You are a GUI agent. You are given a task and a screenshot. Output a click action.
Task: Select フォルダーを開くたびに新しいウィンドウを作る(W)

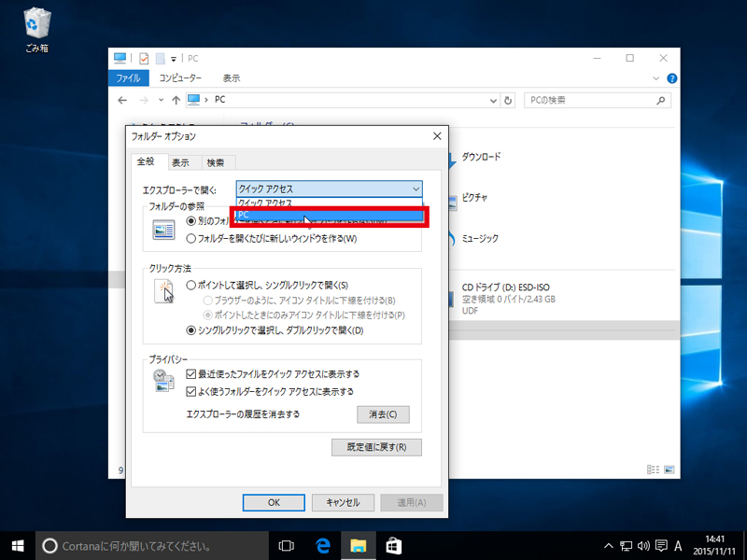click(272, 239)
